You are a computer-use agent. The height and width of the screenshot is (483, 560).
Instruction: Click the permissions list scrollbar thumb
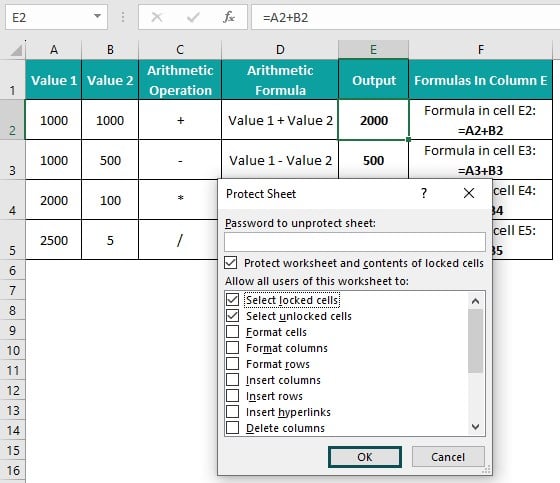pyautogui.click(x=475, y=341)
